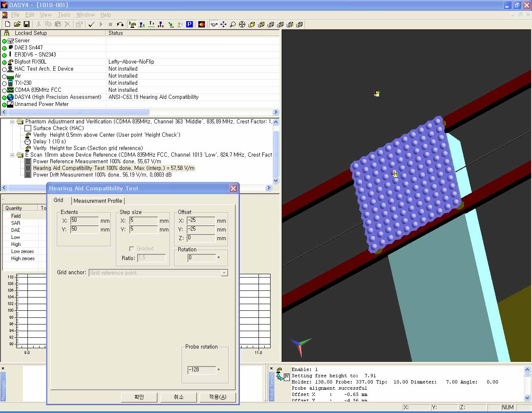Click the Probe rotation input field

pyautogui.click(x=202, y=369)
